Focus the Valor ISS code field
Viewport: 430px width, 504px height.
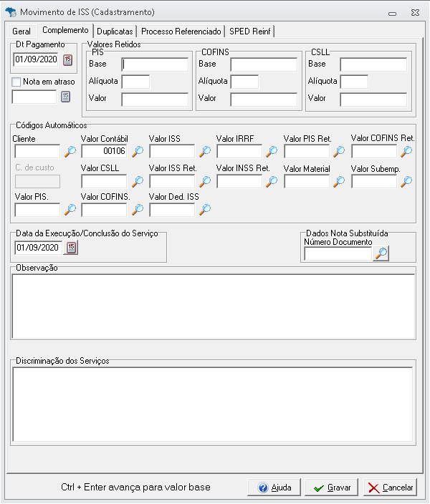(172, 151)
